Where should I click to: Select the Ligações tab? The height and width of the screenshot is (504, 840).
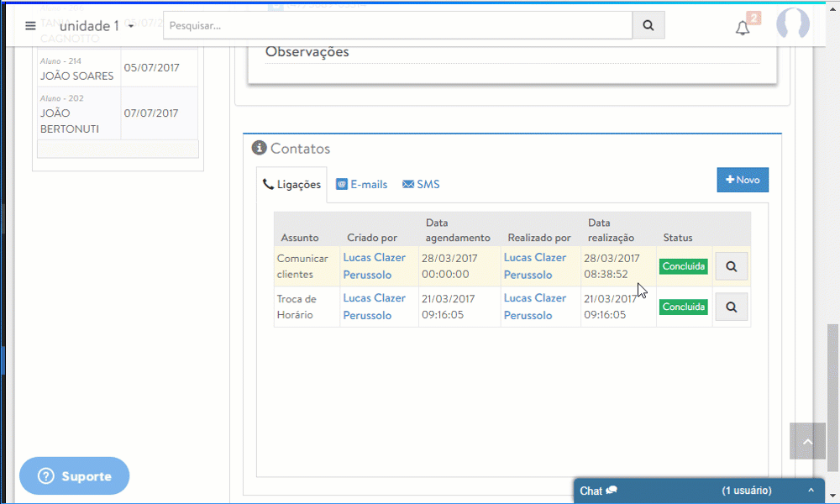(x=291, y=184)
